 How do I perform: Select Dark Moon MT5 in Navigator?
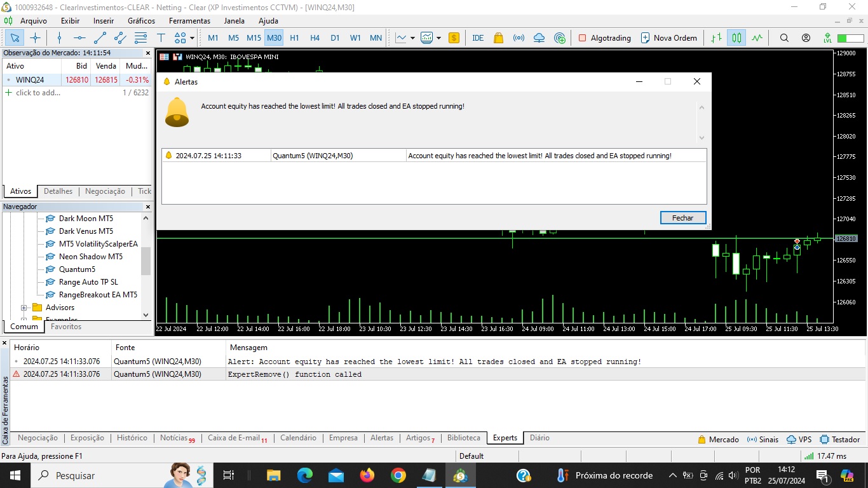click(x=86, y=219)
